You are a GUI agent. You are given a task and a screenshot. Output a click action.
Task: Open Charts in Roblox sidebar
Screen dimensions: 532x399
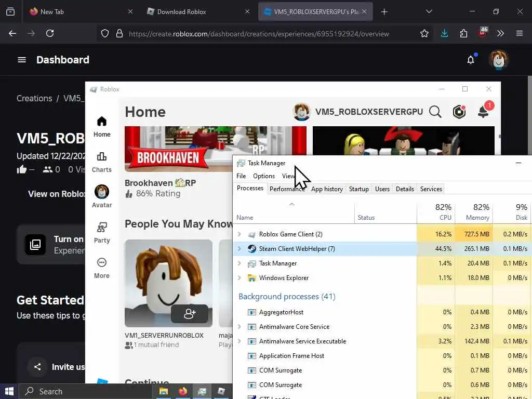point(102,162)
